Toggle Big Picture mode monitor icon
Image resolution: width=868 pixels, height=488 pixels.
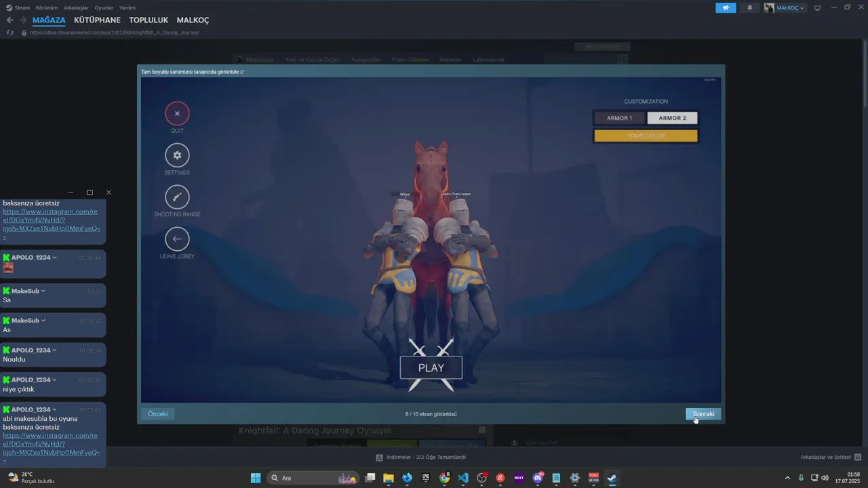pos(817,7)
